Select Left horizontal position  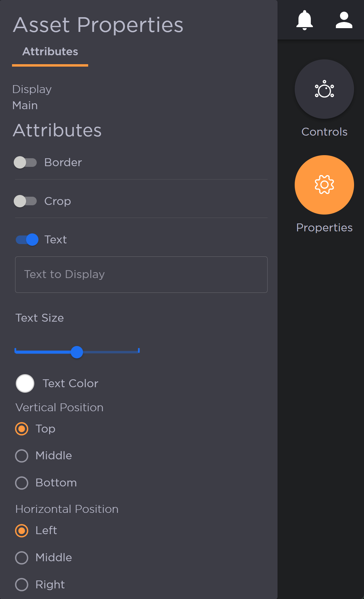point(21,531)
